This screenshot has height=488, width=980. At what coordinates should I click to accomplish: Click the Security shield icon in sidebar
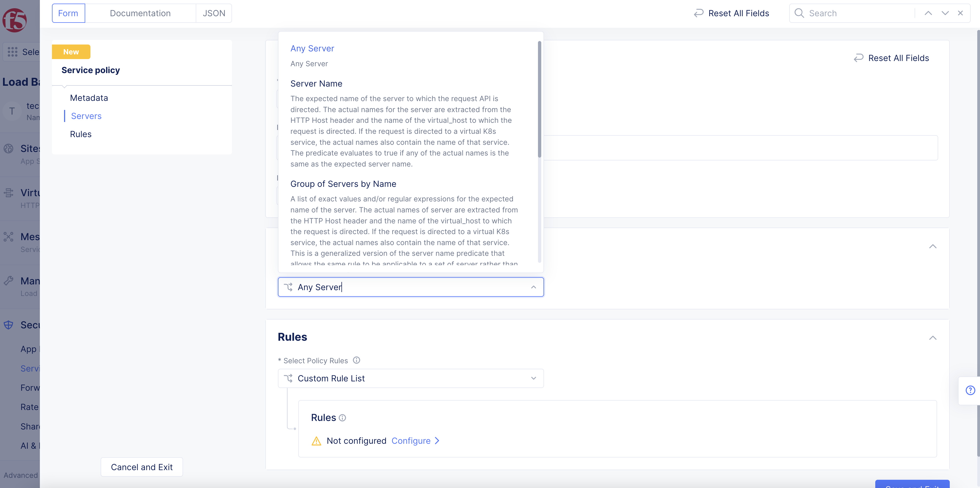coord(8,325)
